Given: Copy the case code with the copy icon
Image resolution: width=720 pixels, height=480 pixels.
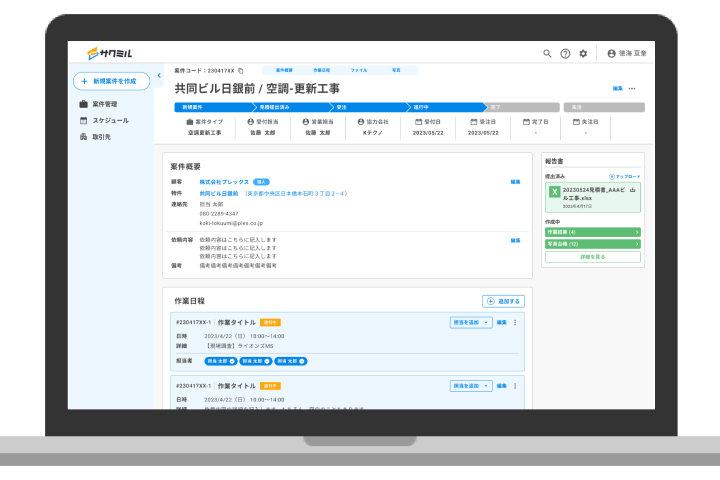Looking at the screenshot, I should coord(241,71).
